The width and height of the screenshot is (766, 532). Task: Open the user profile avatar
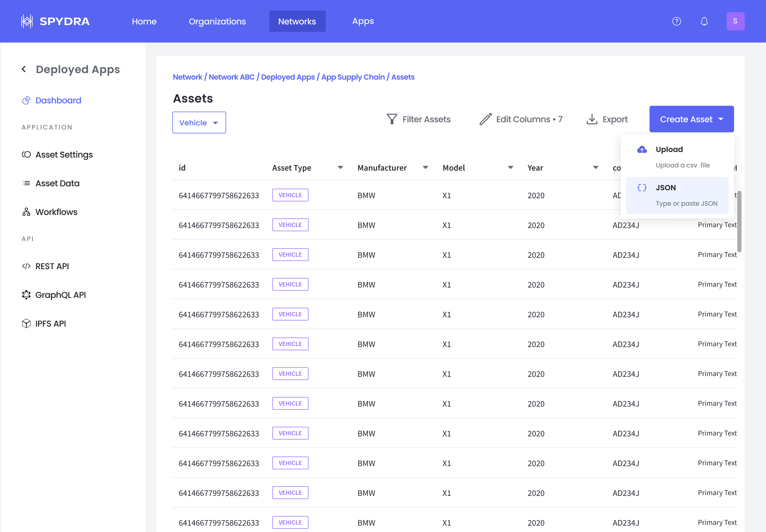[735, 21]
